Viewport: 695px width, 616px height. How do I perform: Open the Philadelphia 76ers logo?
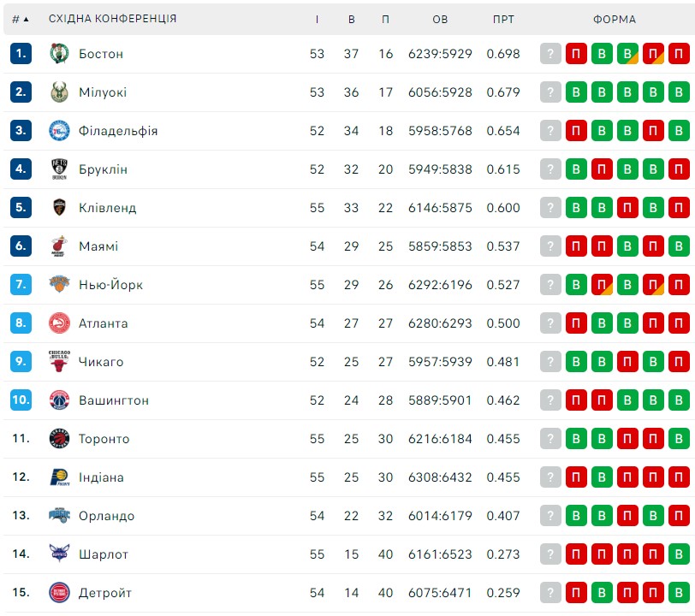(x=59, y=131)
